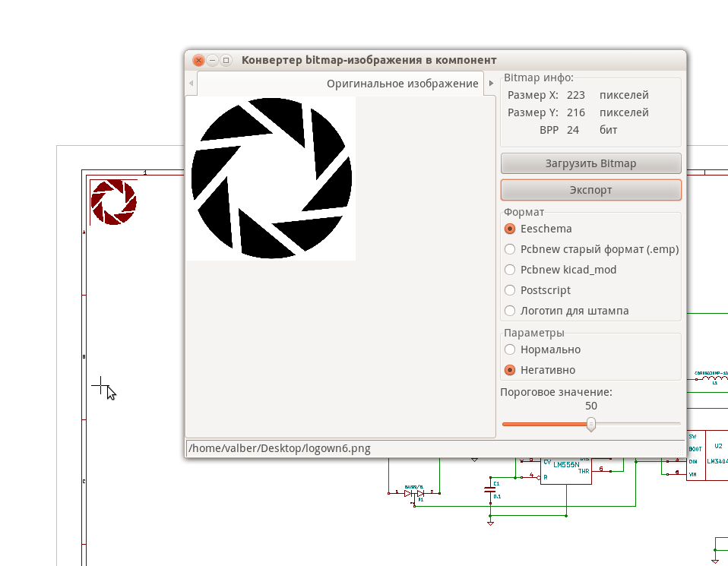Click the Экспорт button

590,189
